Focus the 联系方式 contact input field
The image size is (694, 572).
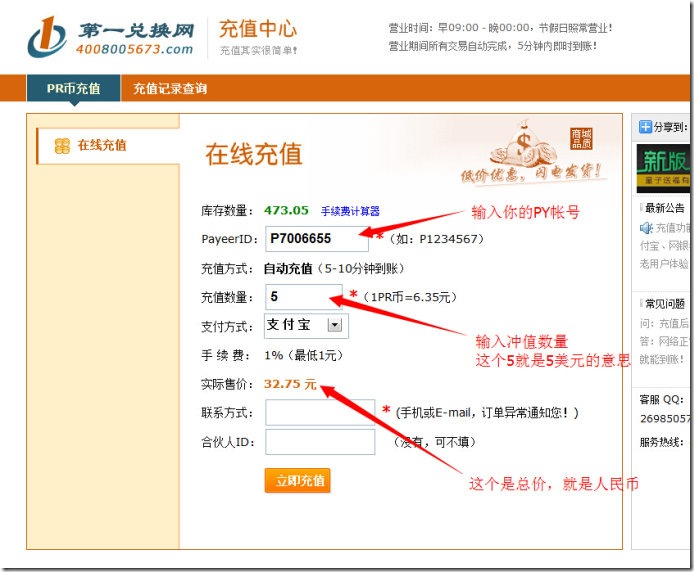(319, 412)
